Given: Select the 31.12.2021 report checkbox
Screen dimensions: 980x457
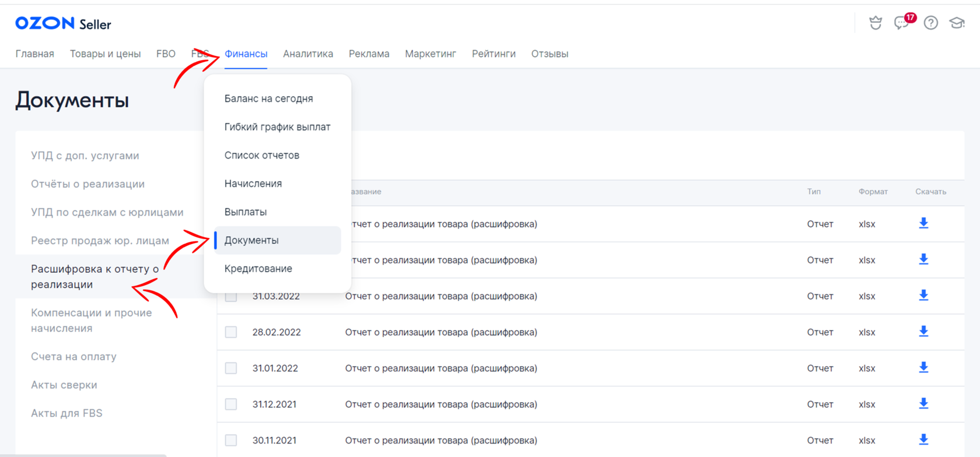Looking at the screenshot, I should point(231,405).
